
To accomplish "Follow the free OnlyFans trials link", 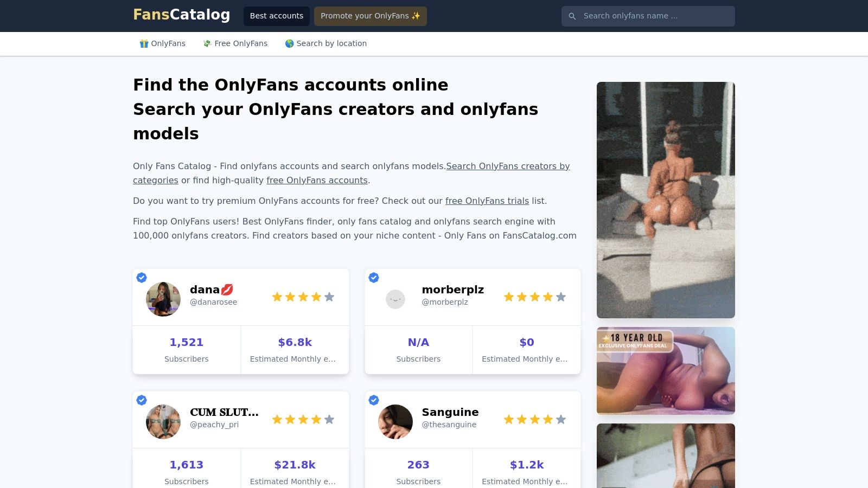I will (x=487, y=201).
